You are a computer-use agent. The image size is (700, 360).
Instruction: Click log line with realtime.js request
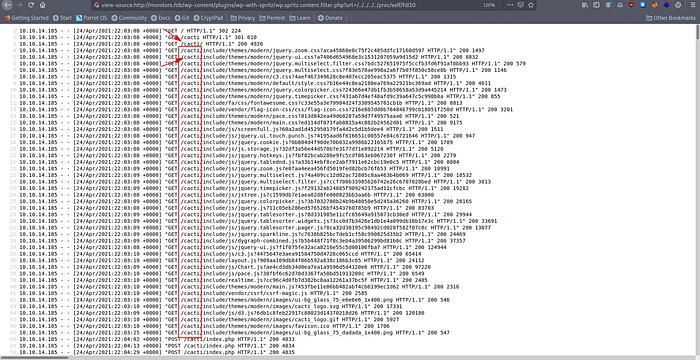pyautogui.click(x=225, y=280)
